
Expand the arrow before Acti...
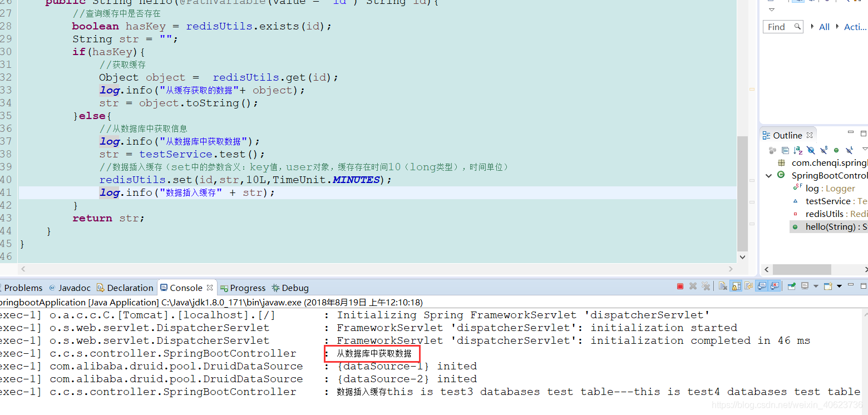[x=838, y=27]
